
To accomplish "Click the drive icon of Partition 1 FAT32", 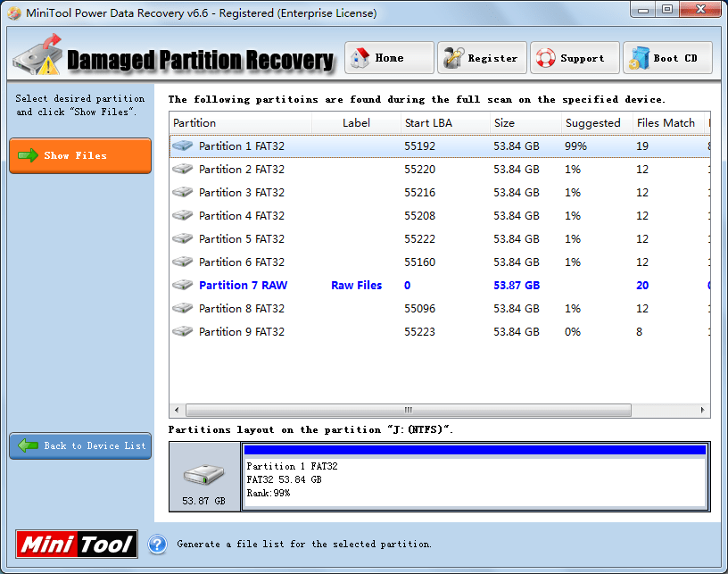I will 183,146.
